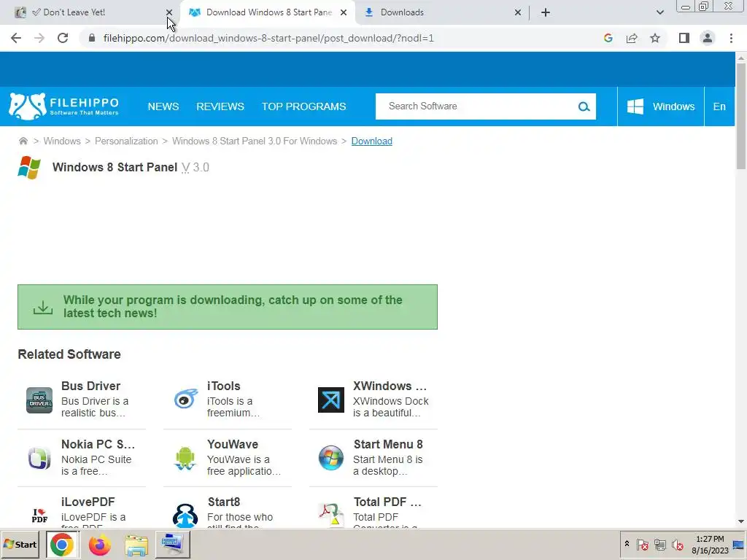The height and width of the screenshot is (560, 747).
Task: Click the Windows 8 Start Panel flag icon
Action: pos(29,168)
